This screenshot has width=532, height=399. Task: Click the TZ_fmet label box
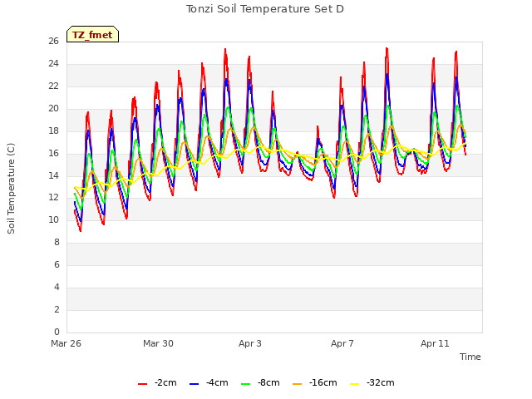(92, 34)
